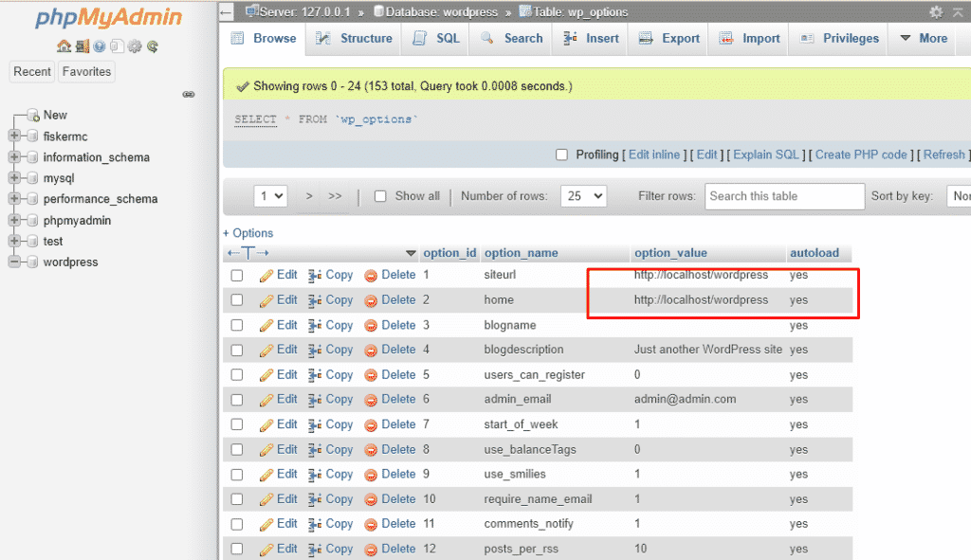
Task: Expand the information_schema database node
Action: click(13, 157)
